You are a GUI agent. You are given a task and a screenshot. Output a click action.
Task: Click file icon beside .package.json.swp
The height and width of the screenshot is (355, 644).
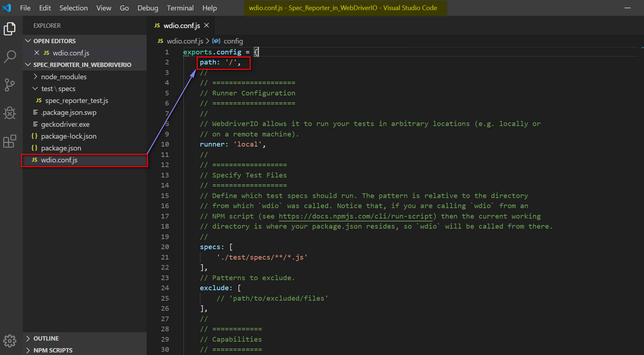point(35,112)
